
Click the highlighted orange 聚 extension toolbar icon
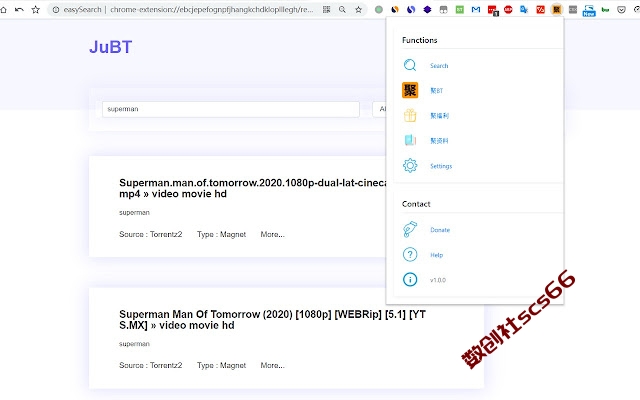coord(556,9)
